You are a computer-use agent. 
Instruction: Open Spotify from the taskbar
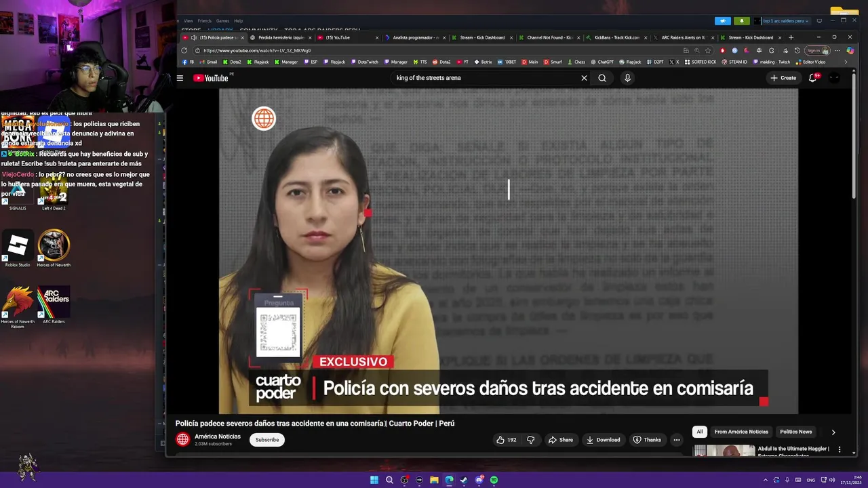click(x=494, y=480)
